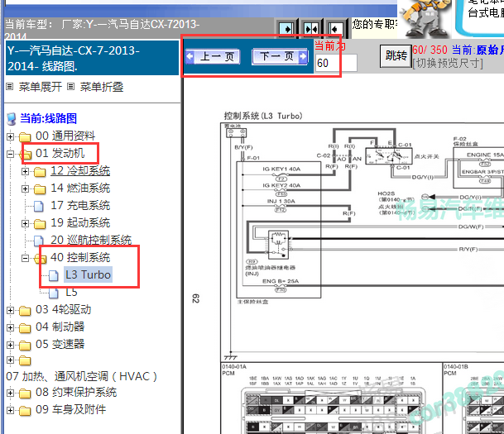The width and height of the screenshot is (504, 434).
Task: Open the 20 巡航控制系统 page
Action: tap(91, 240)
